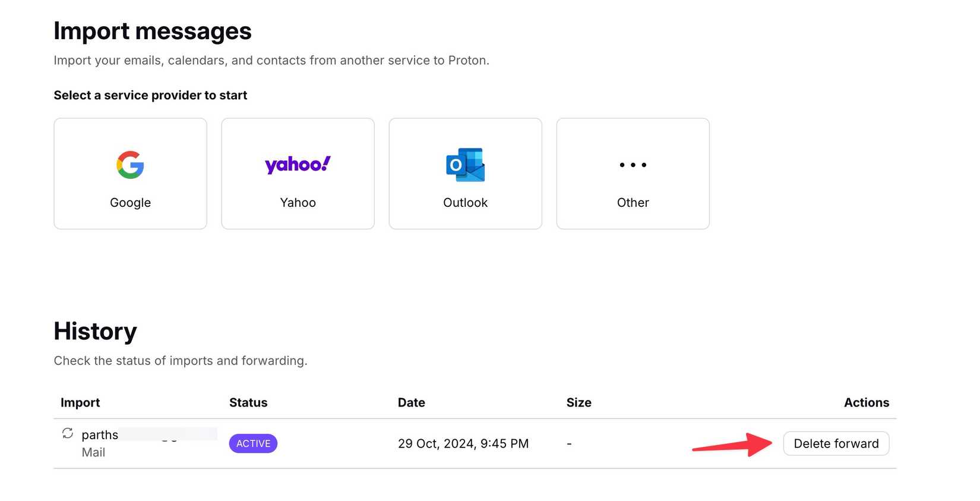The image size is (980, 501).
Task: Click the Import messages heading
Action: (152, 31)
